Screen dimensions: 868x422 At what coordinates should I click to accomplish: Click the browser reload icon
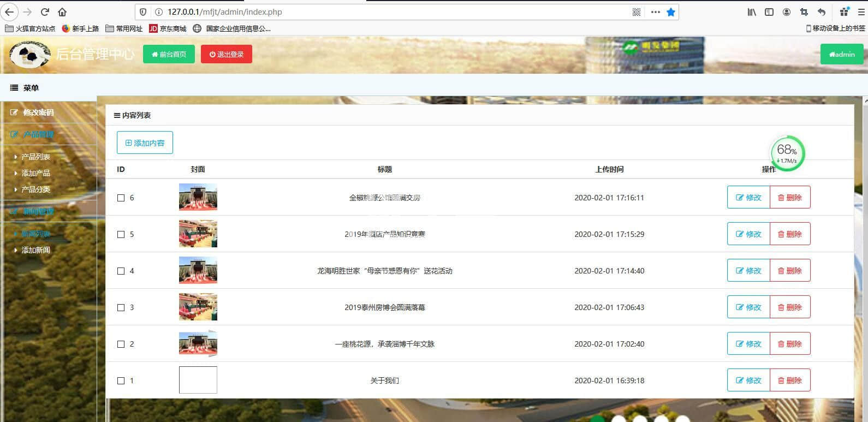pos(45,12)
